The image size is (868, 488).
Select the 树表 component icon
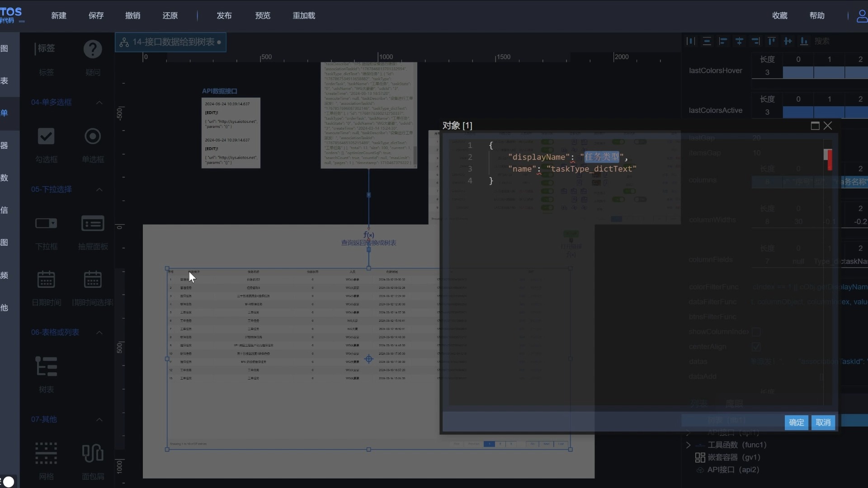tap(46, 366)
